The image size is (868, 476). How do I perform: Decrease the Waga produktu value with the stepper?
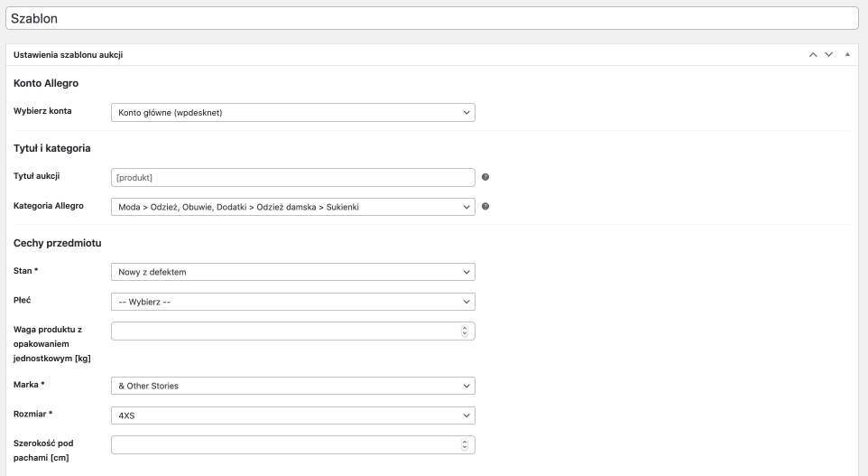click(x=465, y=333)
